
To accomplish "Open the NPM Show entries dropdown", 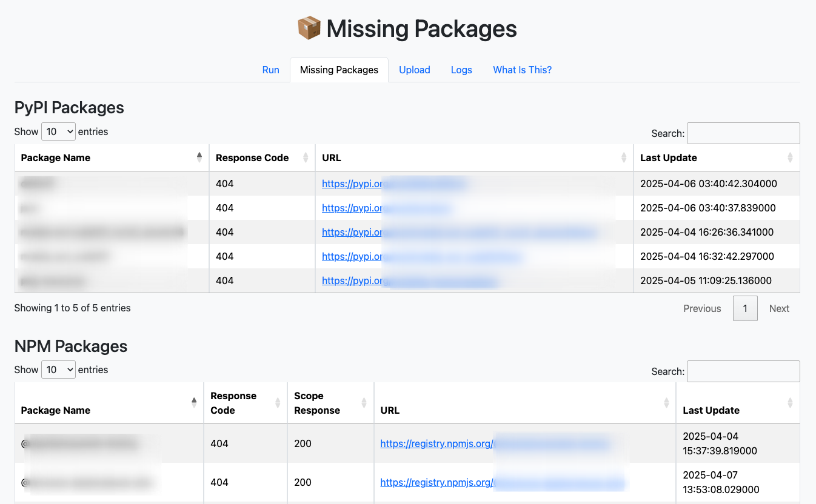I will tap(58, 370).
